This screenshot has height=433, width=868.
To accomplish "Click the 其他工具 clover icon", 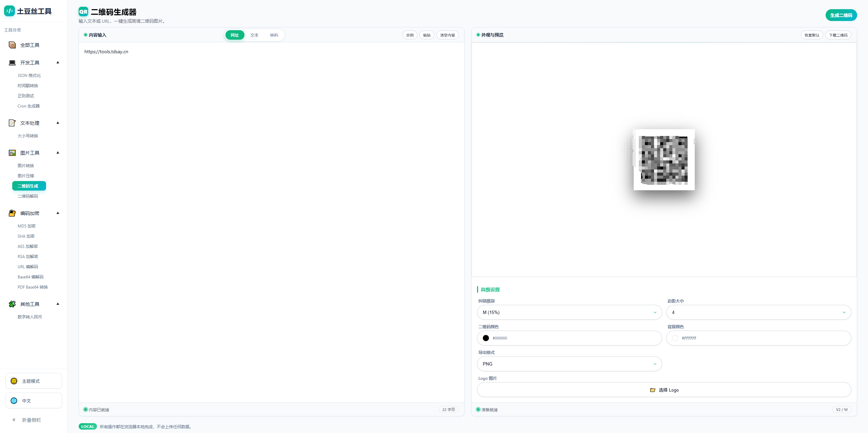I will 12,304.
